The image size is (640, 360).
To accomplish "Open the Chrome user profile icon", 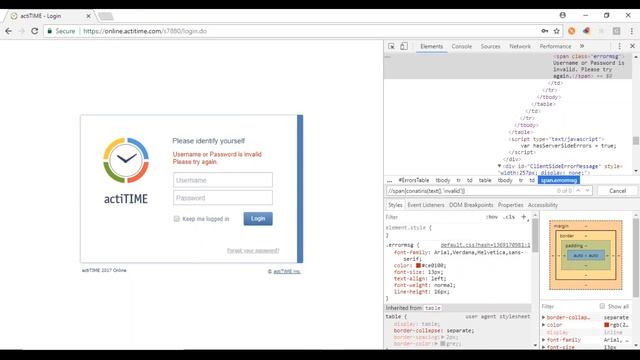I will (562, 15).
